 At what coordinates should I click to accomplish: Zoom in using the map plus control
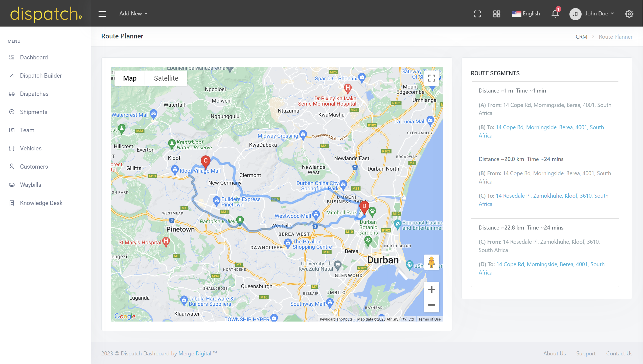[431, 289]
